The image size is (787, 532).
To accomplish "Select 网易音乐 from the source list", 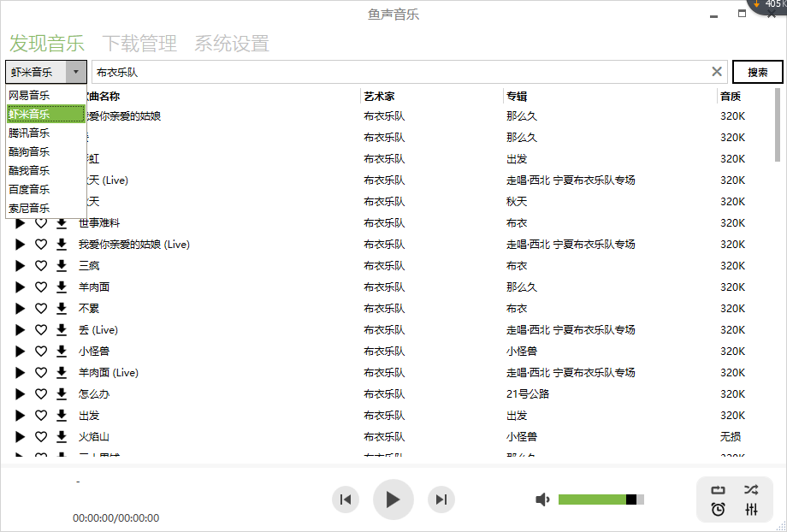I will (45, 95).
